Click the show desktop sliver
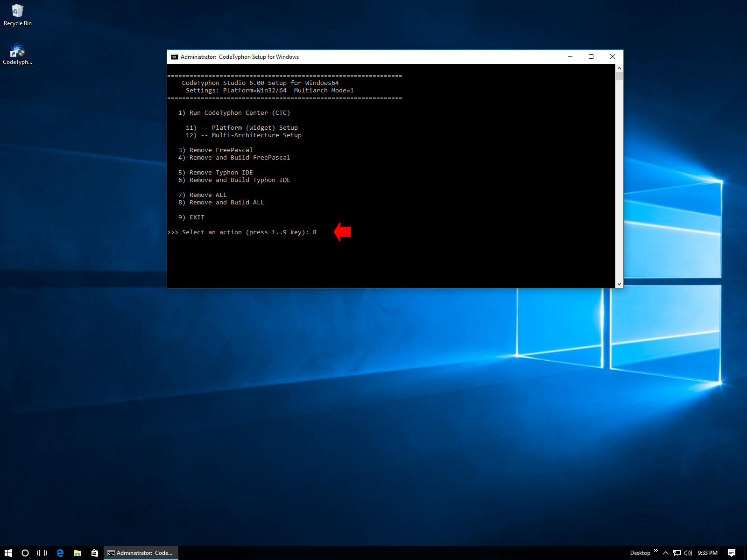This screenshot has width=747, height=560. tap(745, 553)
